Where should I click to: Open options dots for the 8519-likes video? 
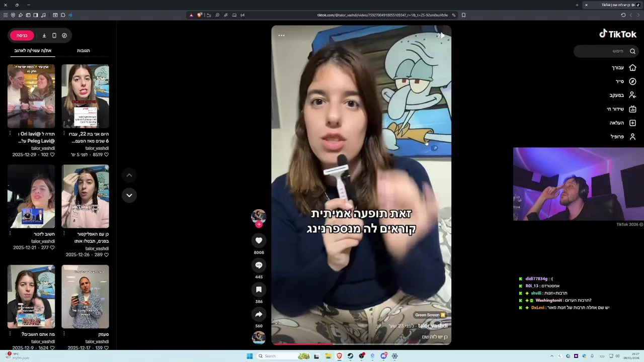64,134
